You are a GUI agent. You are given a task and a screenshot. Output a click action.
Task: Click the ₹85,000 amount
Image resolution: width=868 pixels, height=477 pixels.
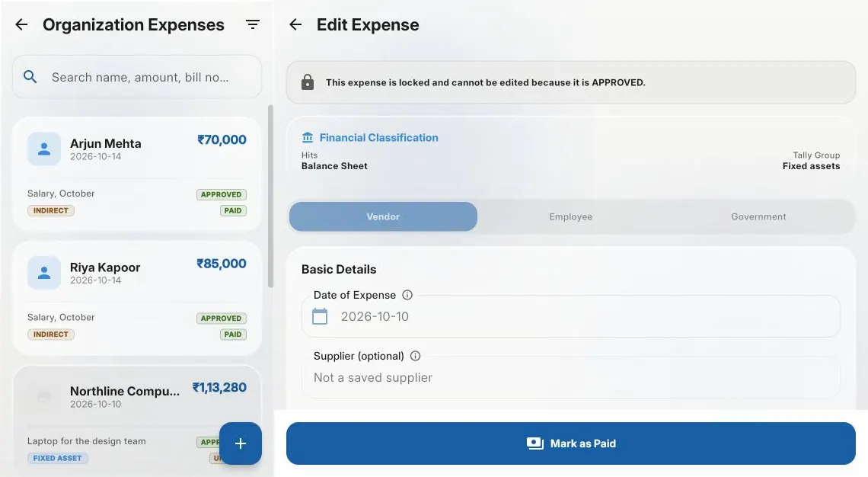222,264
